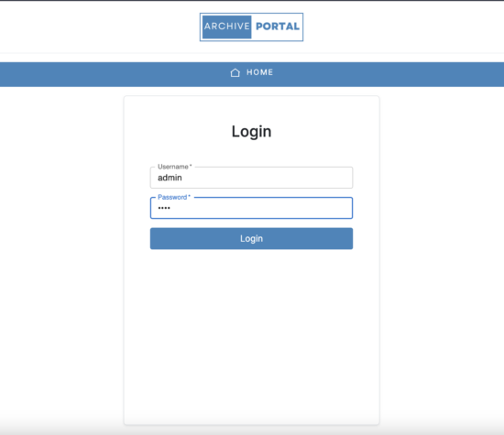Click the asterisk next to Username label
The width and height of the screenshot is (504, 435).
pos(191,166)
